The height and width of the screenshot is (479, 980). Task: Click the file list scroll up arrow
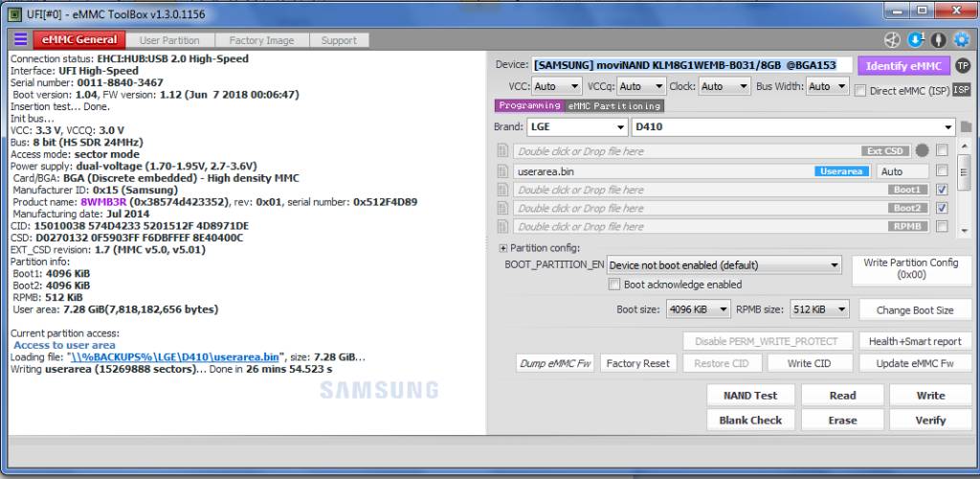[x=965, y=148]
